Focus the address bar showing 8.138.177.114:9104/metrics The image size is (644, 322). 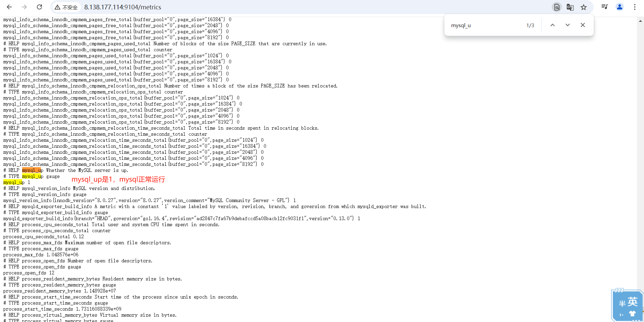[x=122, y=7]
